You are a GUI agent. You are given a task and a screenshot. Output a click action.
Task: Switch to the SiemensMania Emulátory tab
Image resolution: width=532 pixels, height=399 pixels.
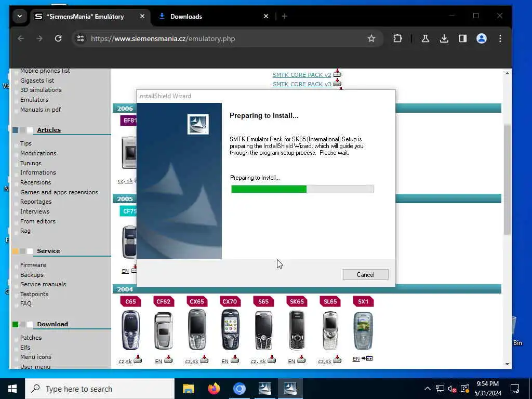[x=85, y=16]
